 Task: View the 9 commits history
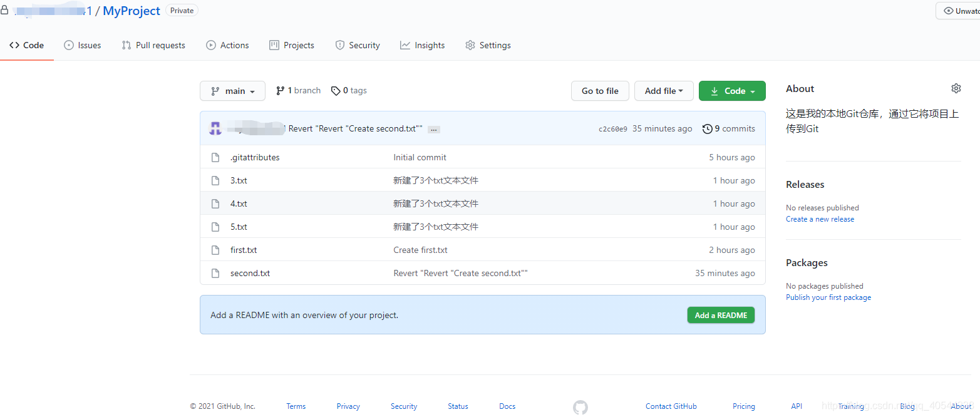coord(729,128)
